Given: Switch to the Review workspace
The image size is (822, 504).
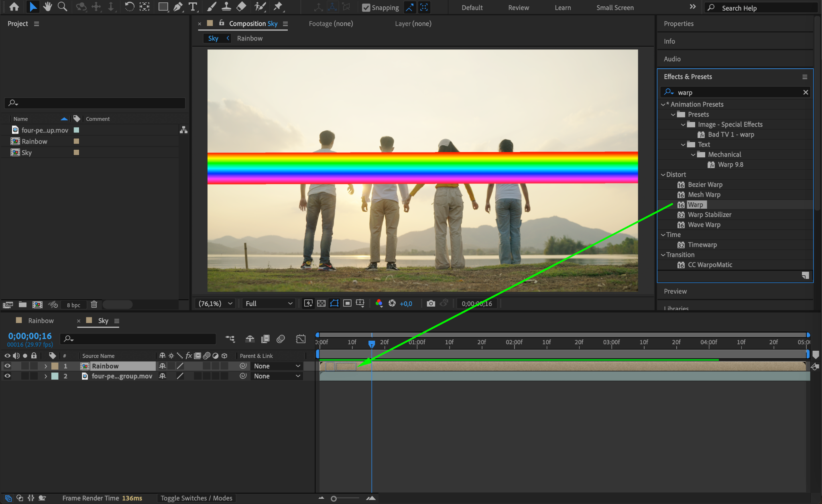Looking at the screenshot, I should coord(518,8).
